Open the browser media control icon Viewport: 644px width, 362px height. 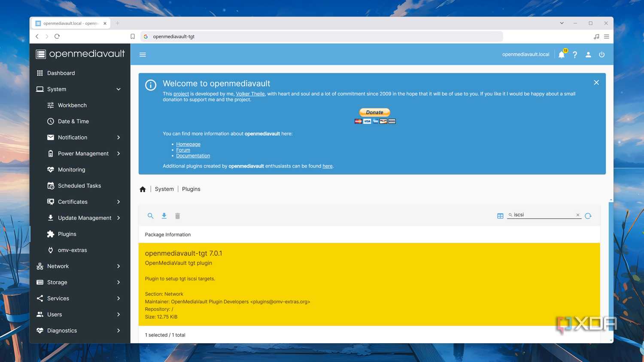[596, 36]
